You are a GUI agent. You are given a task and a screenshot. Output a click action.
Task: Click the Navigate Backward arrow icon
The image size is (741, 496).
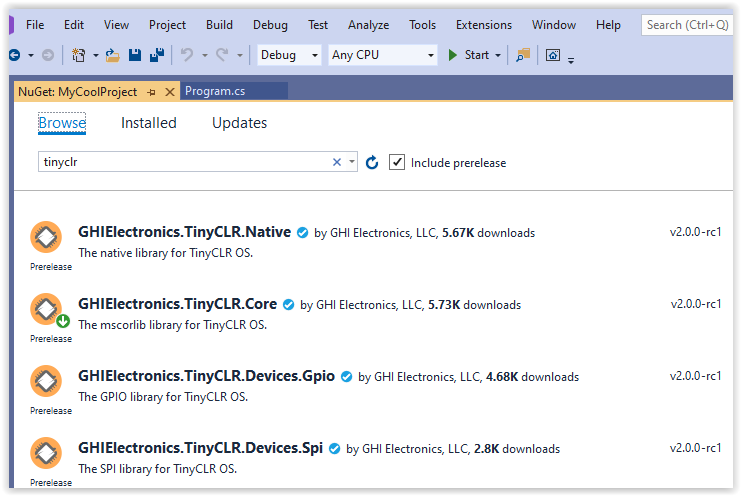15,55
